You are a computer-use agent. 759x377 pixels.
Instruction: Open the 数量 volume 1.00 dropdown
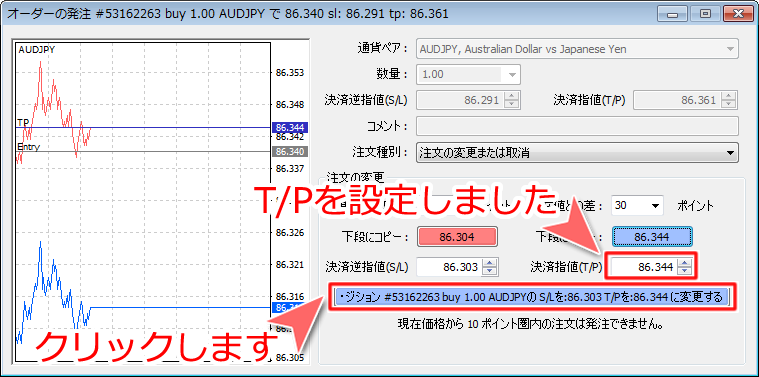click(468, 75)
